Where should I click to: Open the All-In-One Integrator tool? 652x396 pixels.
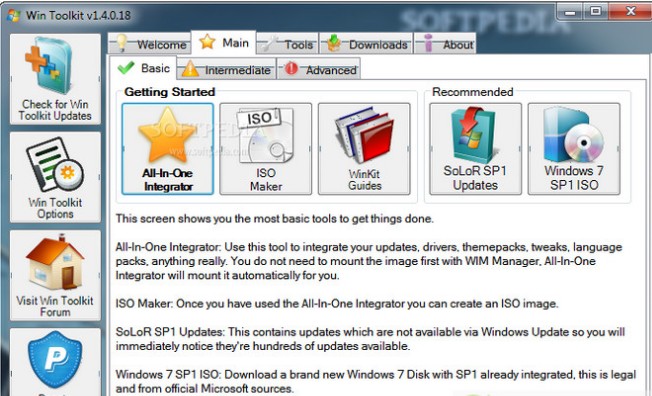pos(168,149)
